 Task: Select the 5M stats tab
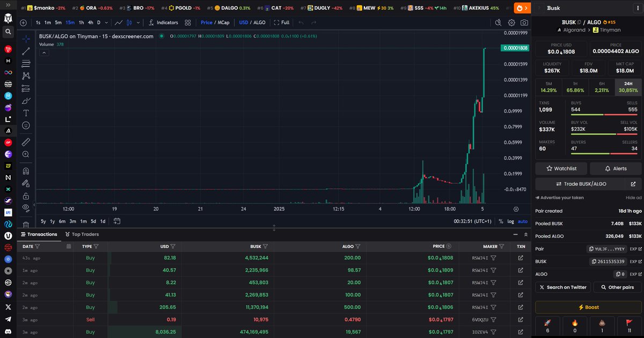[548, 87]
